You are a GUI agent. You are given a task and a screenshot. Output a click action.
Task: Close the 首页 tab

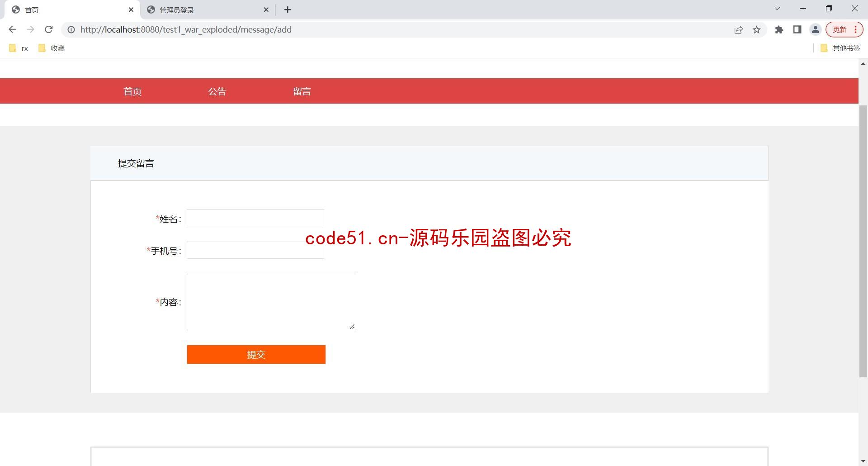[131, 10]
